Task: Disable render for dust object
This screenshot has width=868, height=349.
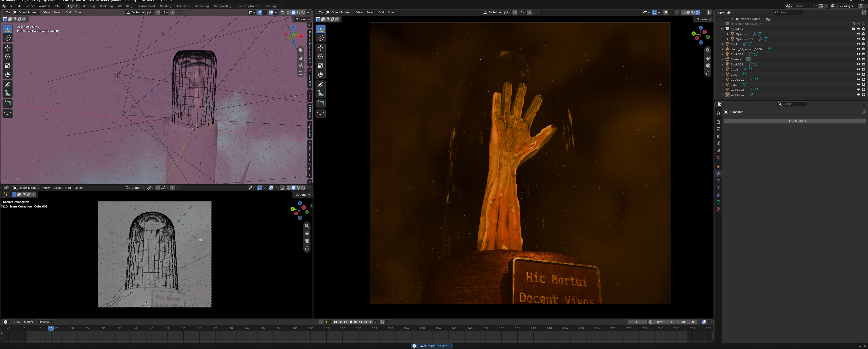Action: [x=863, y=75]
